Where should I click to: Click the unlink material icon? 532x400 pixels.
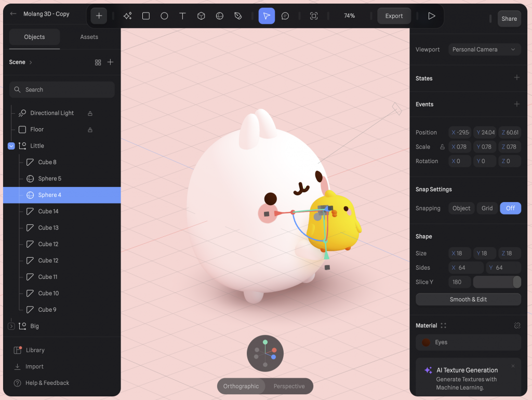[x=517, y=325]
